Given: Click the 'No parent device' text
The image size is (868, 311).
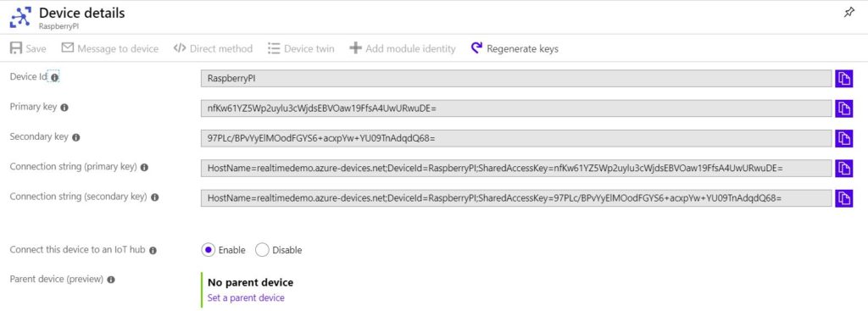Looking at the screenshot, I should (250, 283).
